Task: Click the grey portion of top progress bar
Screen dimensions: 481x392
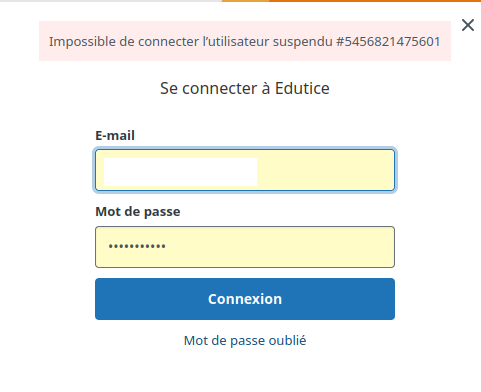Action: [x=111, y=1]
